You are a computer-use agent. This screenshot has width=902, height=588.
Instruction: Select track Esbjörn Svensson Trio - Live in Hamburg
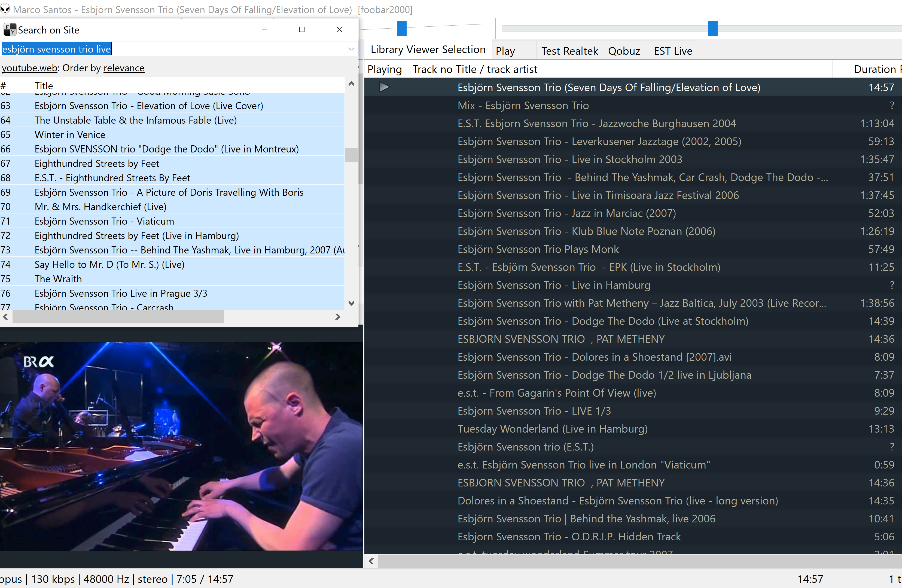[633, 285]
